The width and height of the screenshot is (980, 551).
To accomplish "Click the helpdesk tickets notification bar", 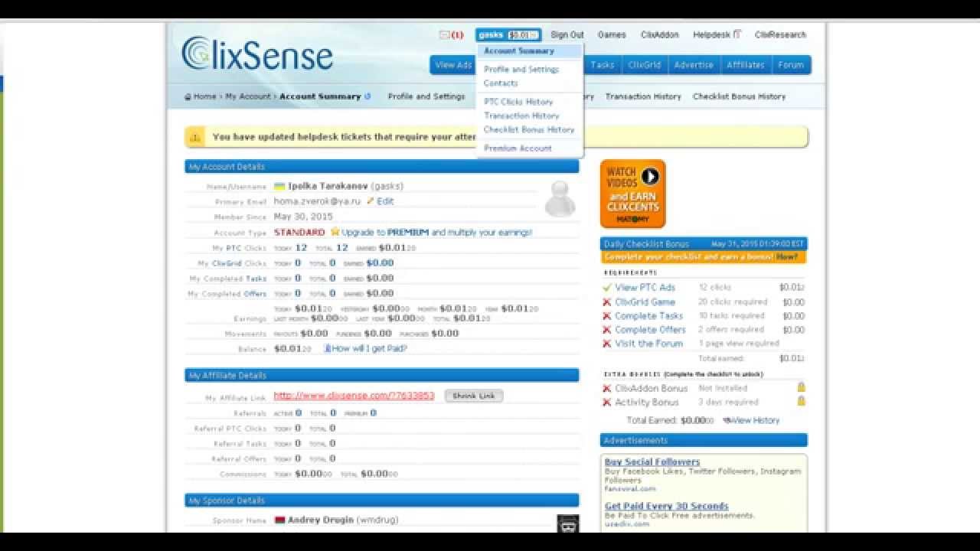I will click(496, 137).
